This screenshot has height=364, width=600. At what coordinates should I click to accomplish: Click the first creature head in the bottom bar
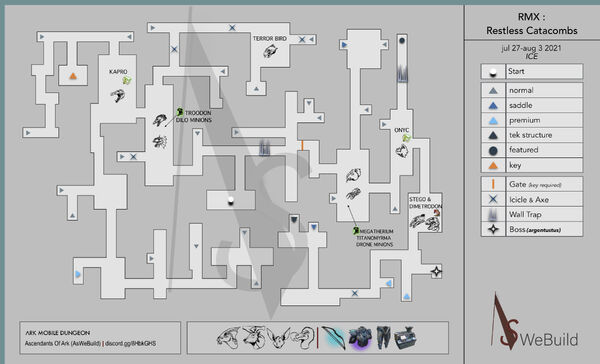point(229,338)
